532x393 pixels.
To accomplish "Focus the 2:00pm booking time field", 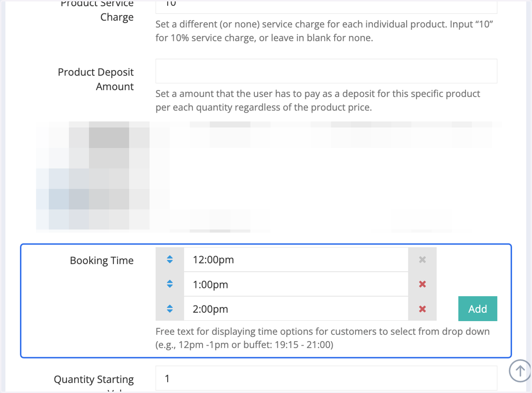I will click(x=296, y=309).
